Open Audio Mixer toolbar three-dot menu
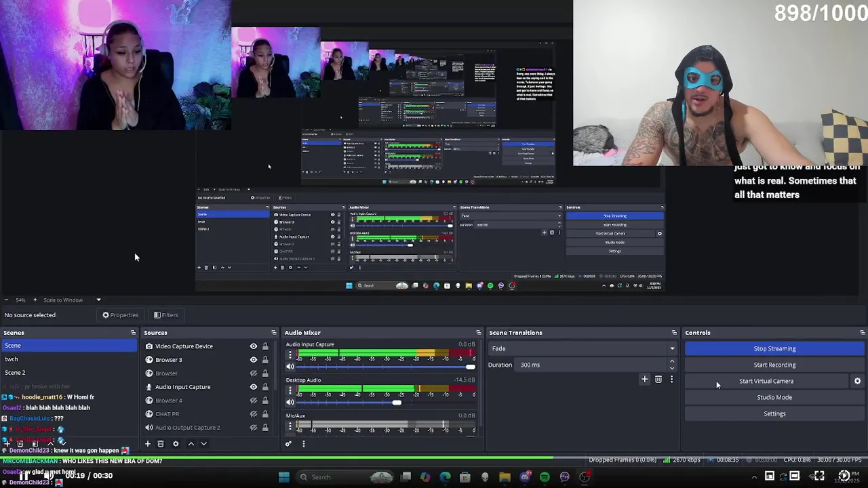The width and height of the screenshot is (868, 488). [303, 444]
